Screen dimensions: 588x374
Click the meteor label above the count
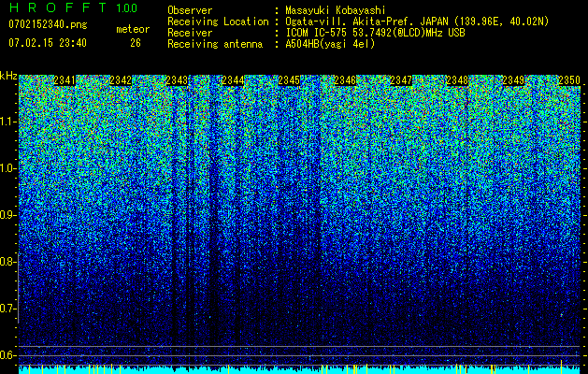[133, 29]
